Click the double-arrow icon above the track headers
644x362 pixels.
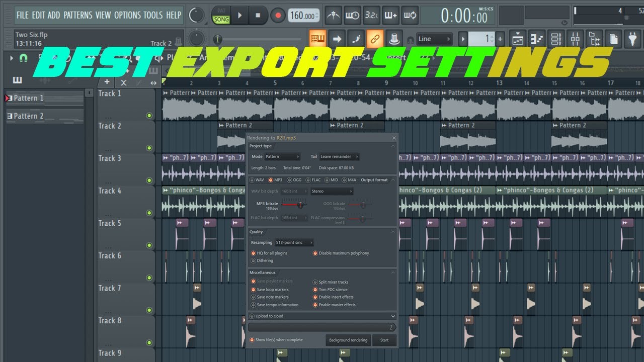click(x=154, y=82)
